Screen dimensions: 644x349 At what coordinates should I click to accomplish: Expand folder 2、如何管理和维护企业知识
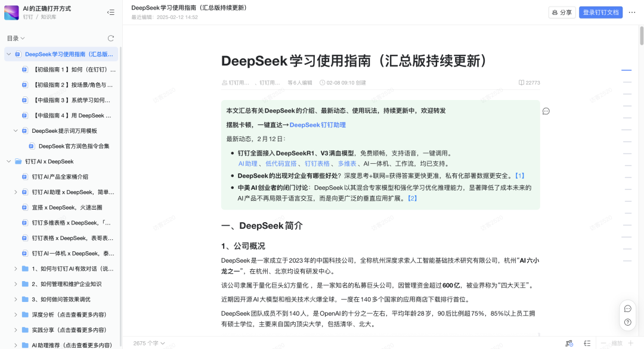click(16, 284)
